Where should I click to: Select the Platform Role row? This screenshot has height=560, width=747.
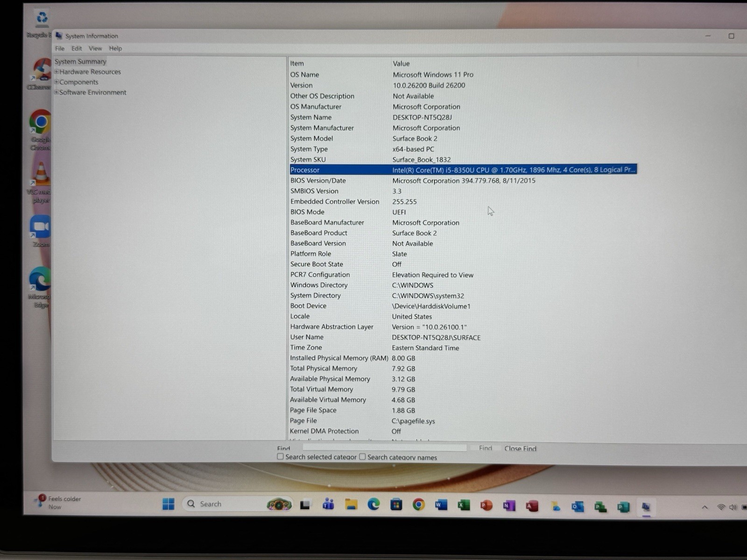463,254
